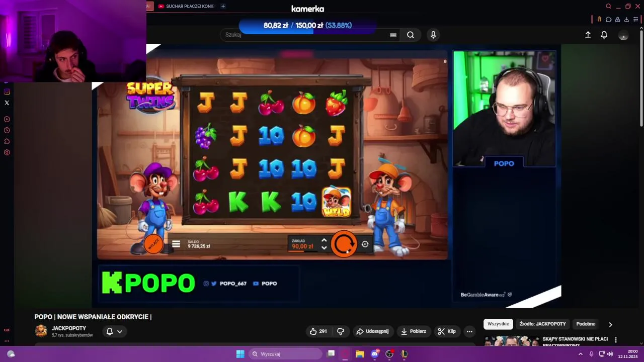Open the GX Corner sidebar icon
Viewport: 644px width, 362px height.
point(7,330)
